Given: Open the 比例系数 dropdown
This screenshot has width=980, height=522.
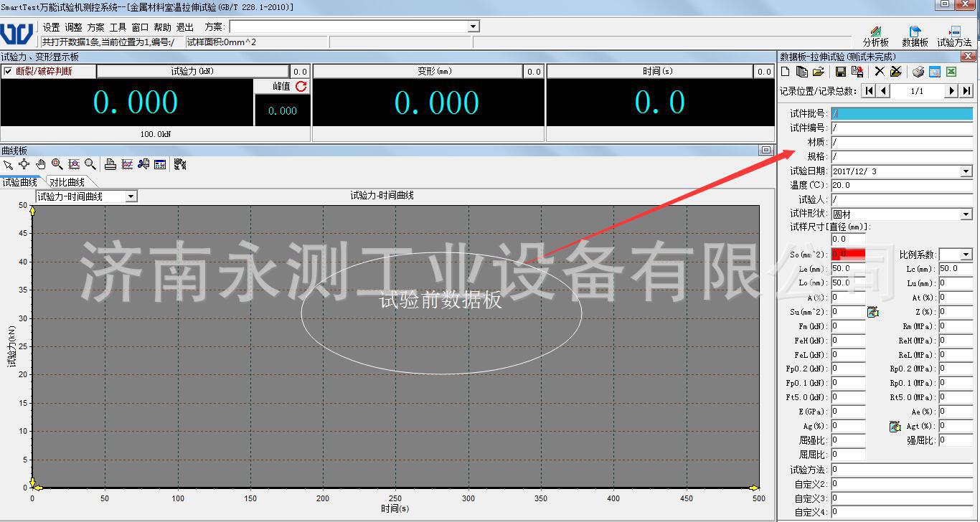Looking at the screenshot, I should (x=966, y=255).
